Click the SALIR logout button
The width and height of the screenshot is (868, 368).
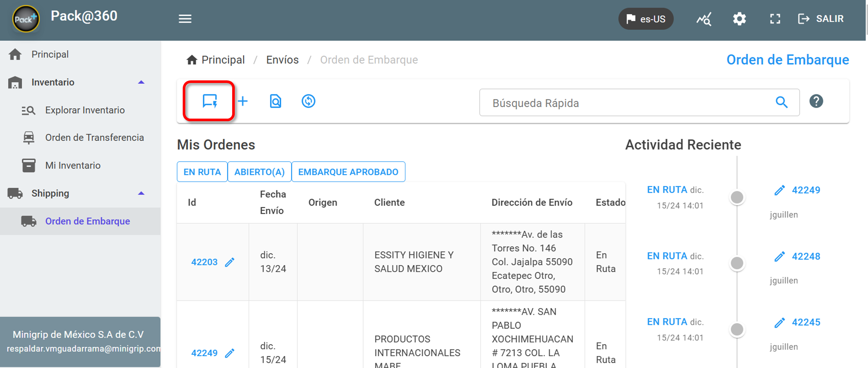(x=821, y=19)
